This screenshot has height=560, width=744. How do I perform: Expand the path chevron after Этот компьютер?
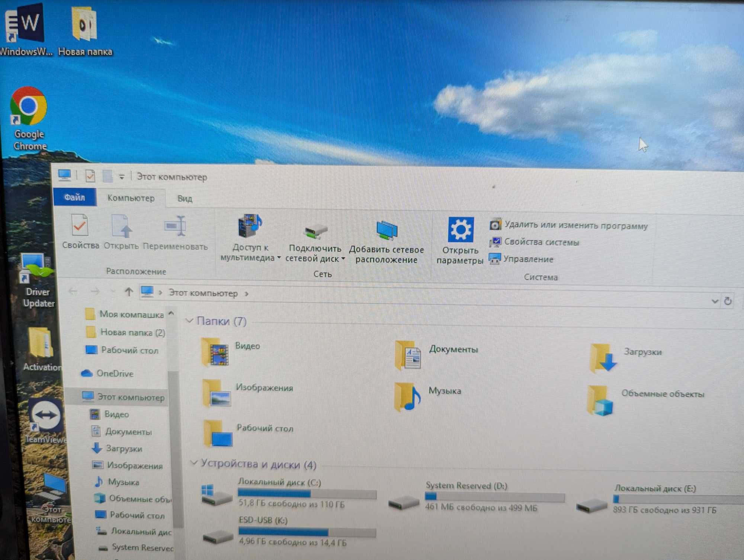tap(247, 294)
